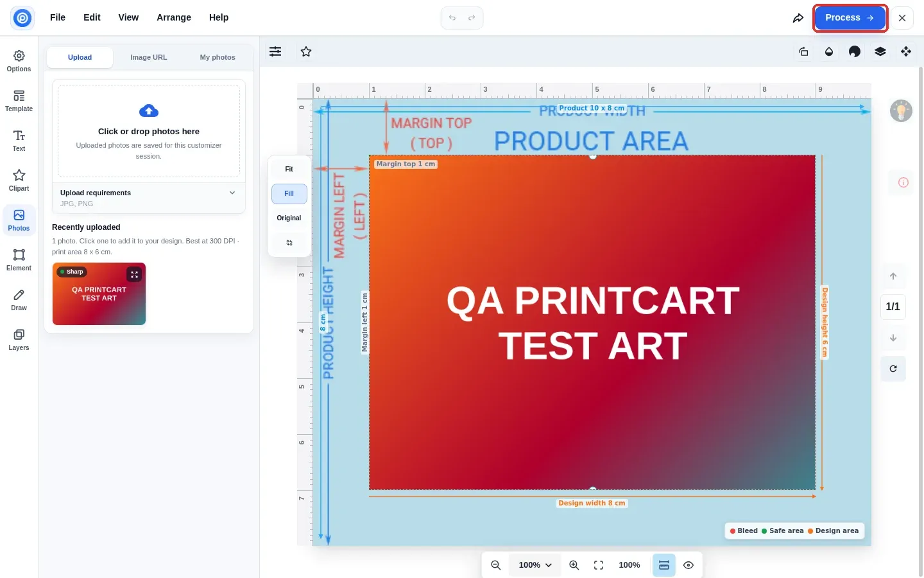Click the opacity droplet icon
Image resolution: width=924 pixels, height=578 pixels.
point(829,51)
